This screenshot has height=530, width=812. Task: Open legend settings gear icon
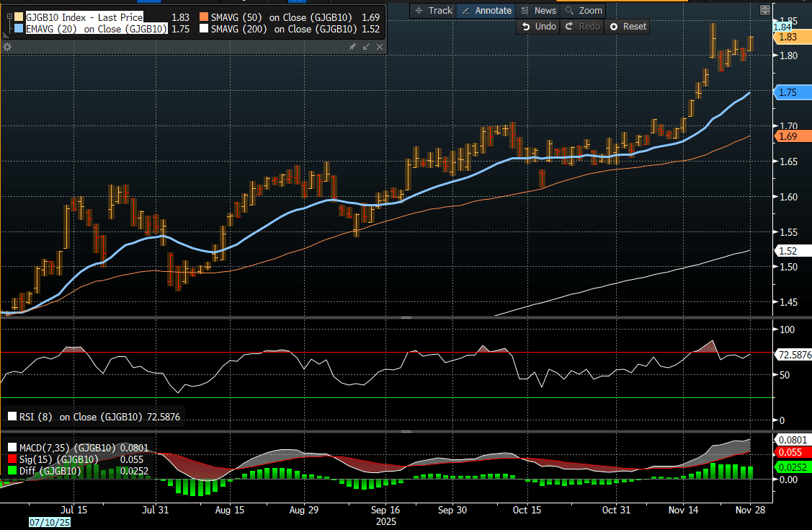pos(7,47)
